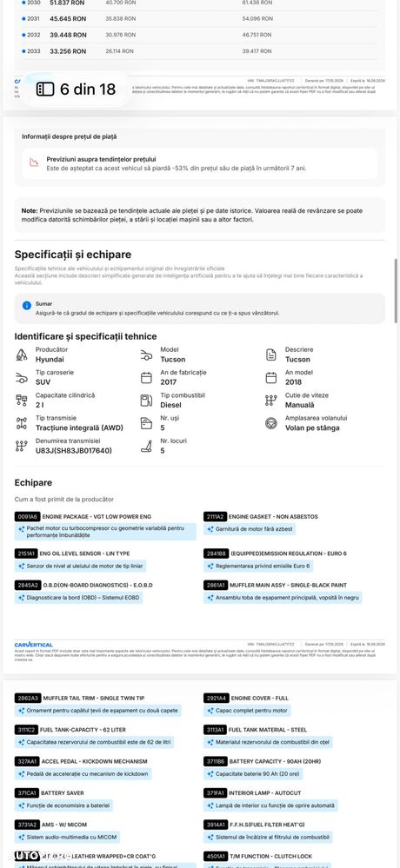Screen dimensions: 400x868
Task: Click the 0091A6 engine package code badge
Action: pos(27,516)
